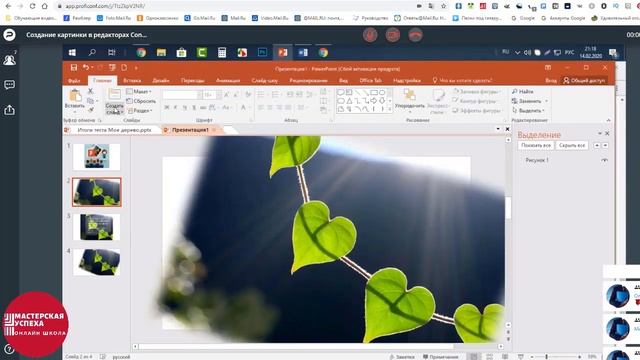Click the Windows Start button in shared screen
Viewport: 640px width, 360px height.
[x=72, y=53]
